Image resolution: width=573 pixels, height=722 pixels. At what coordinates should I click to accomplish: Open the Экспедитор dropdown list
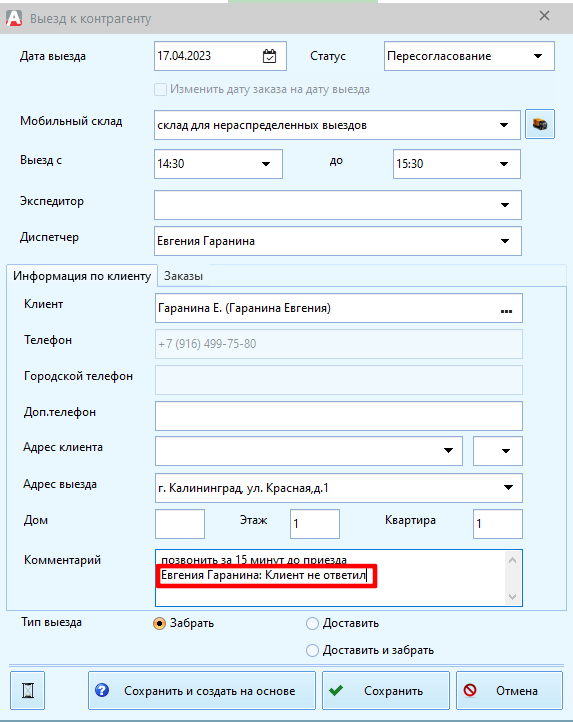tap(505, 205)
